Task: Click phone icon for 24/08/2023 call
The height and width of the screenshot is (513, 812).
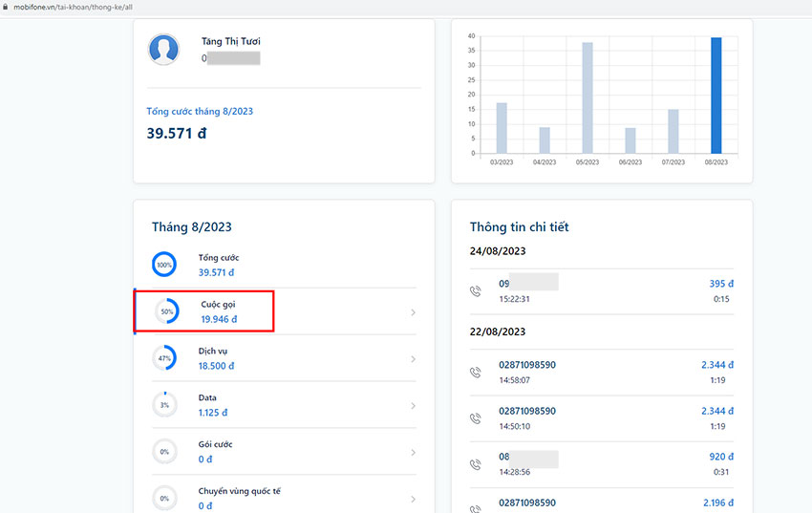Action: pyautogui.click(x=476, y=291)
